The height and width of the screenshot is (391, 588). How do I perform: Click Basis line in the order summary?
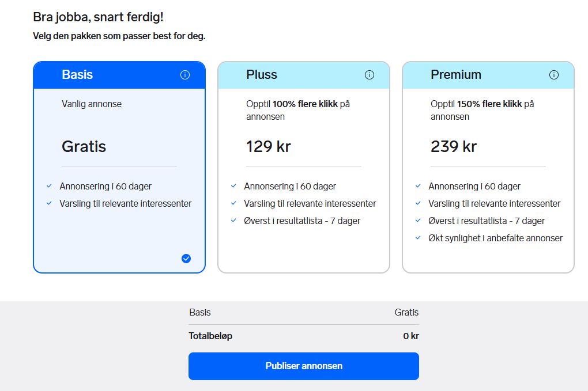coord(303,313)
